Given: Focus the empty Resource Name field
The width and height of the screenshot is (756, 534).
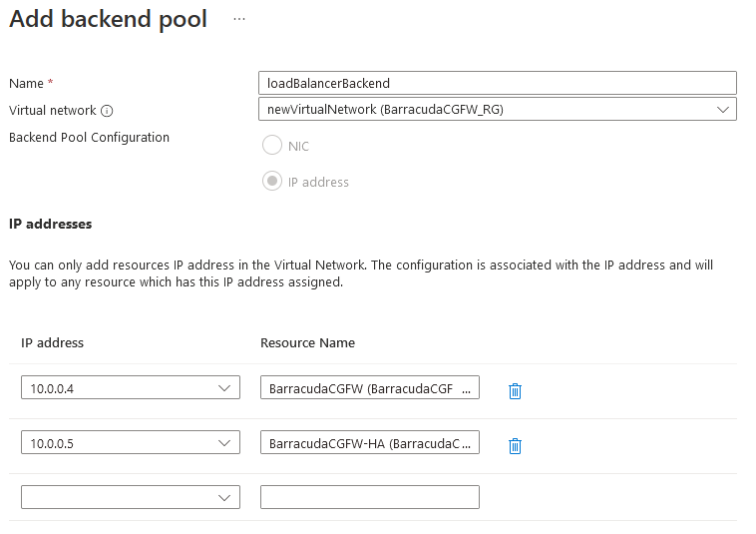Looking at the screenshot, I should pyautogui.click(x=369, y=497).
